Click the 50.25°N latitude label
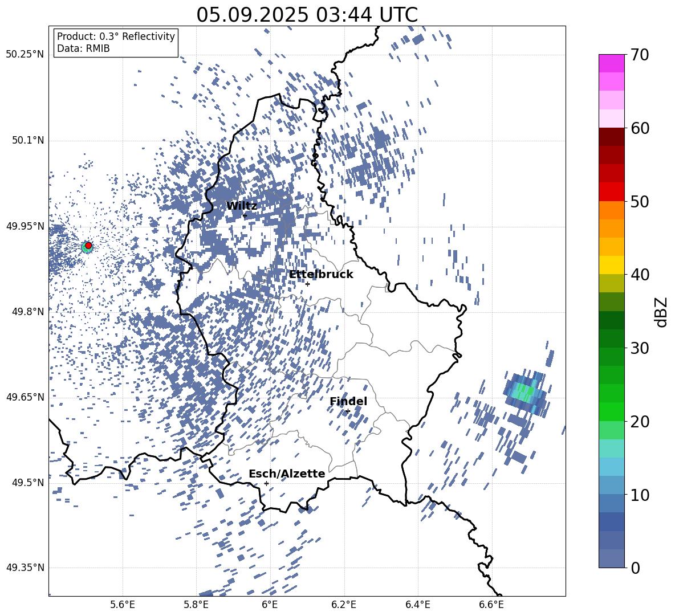Screen dimensions: 675x616 (25, 55)
